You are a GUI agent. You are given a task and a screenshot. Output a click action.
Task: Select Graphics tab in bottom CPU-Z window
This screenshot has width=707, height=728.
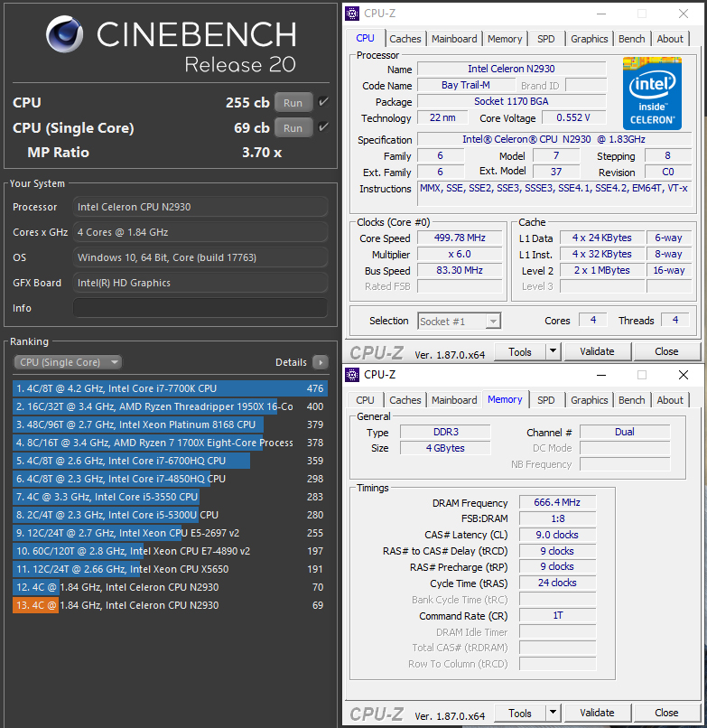(589, 400)
